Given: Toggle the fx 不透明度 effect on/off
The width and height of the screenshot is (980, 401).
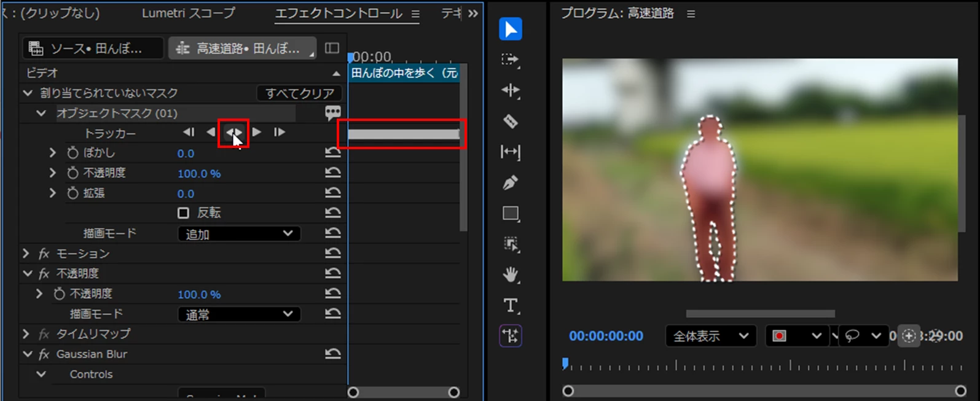Looking at the screenshot, I should [x=44, y=273].
